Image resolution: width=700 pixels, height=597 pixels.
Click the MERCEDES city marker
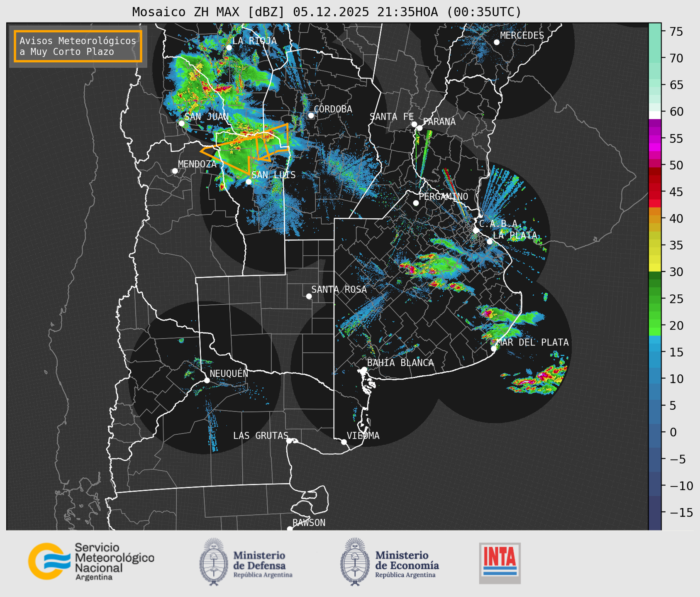click(x=496, y=42)
